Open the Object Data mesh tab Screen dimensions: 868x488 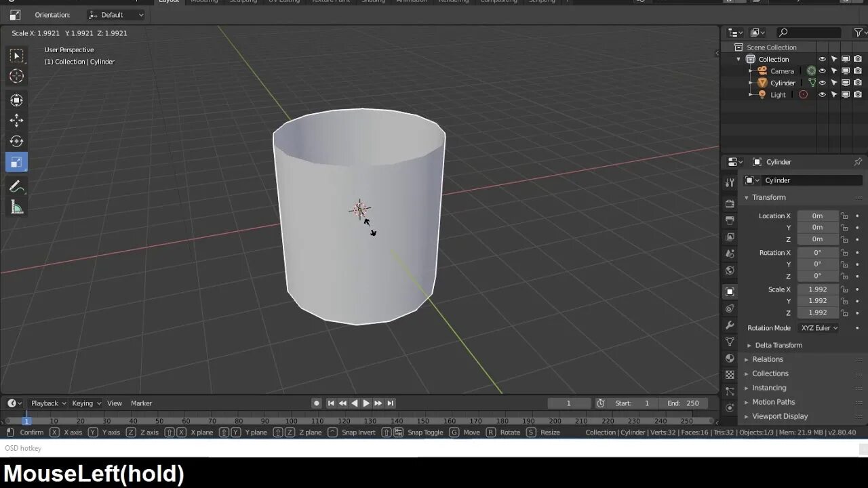click(730, 342)
